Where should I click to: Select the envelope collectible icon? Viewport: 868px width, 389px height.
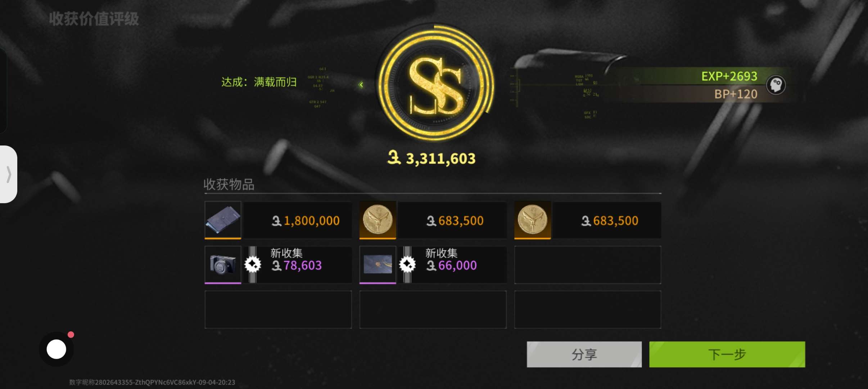point(378,265)
